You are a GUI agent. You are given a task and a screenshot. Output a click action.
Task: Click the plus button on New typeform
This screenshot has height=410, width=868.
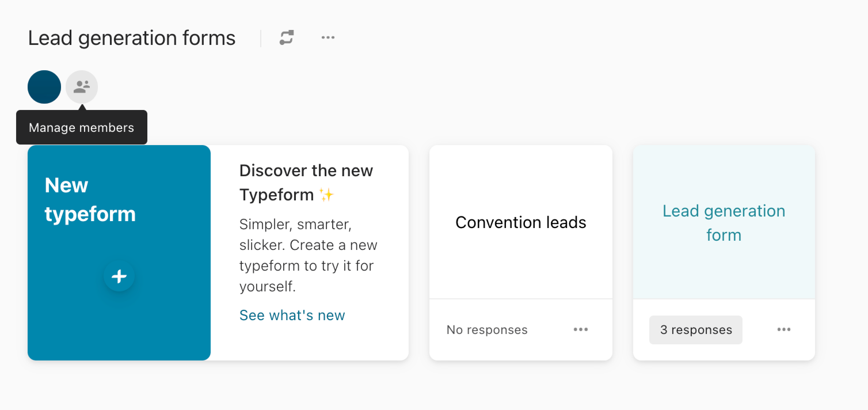pos(119,276)
